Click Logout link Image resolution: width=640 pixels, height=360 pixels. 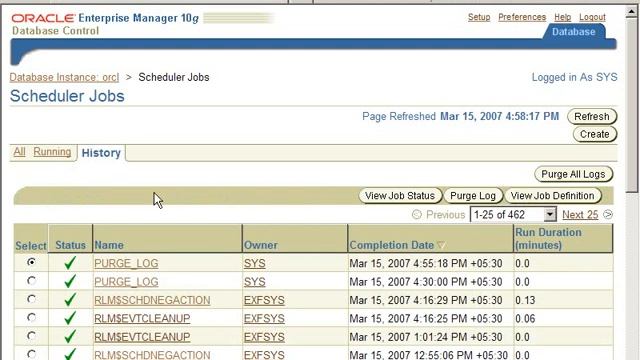[592, 17]
